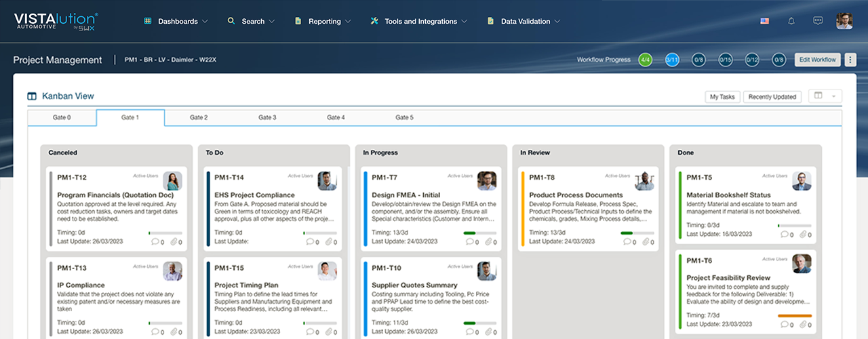Switch to the Gate 2 tab

tap(199, 117)
